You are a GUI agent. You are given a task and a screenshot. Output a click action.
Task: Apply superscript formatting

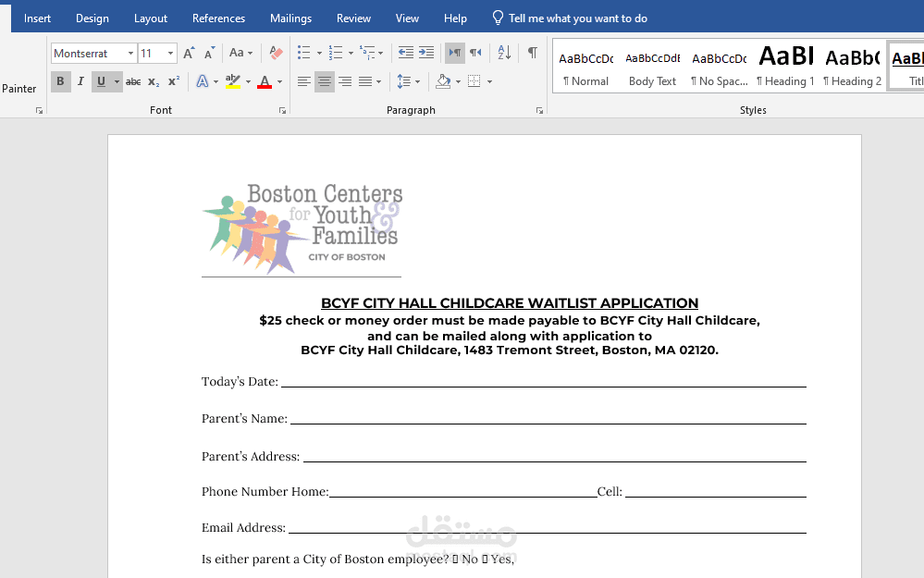click(x=174, y=81)
